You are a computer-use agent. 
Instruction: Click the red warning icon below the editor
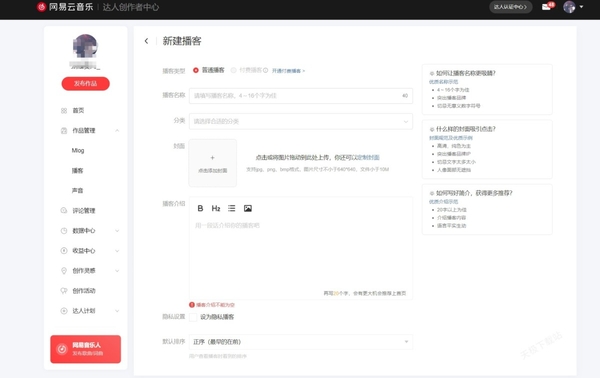(x=192, y=305)
